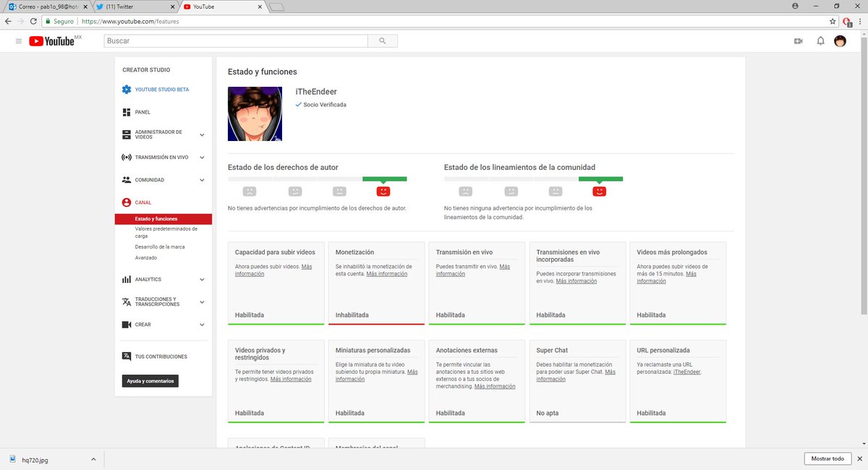Open Más información under Miniaturas personalizadas
The height and width of the screenshot is (470, 868).
tap(376, 375)
